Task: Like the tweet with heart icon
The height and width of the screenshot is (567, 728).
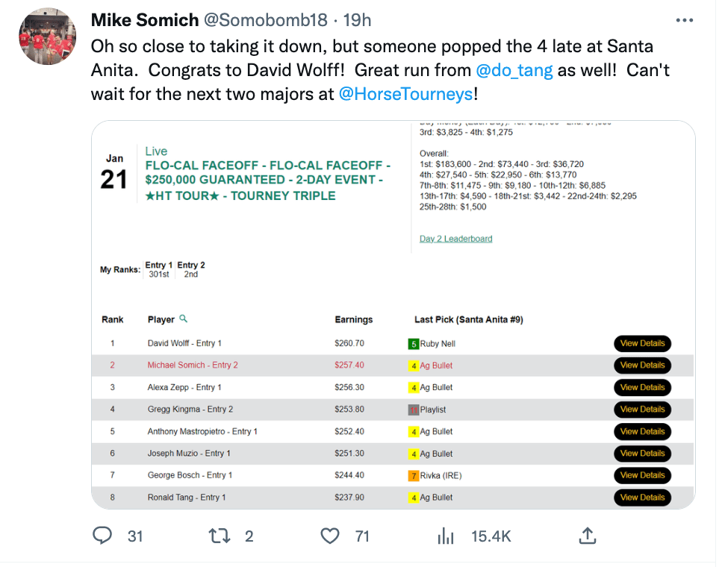Action: (330, 536)
